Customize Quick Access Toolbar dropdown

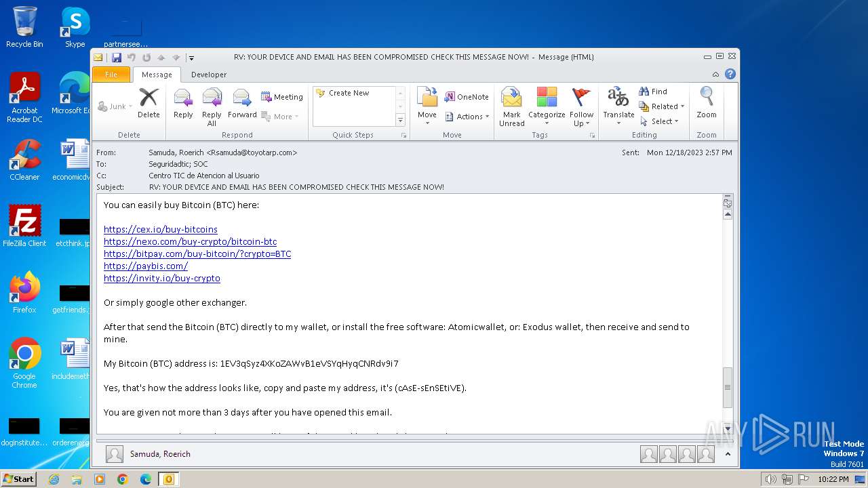point(192,58)
